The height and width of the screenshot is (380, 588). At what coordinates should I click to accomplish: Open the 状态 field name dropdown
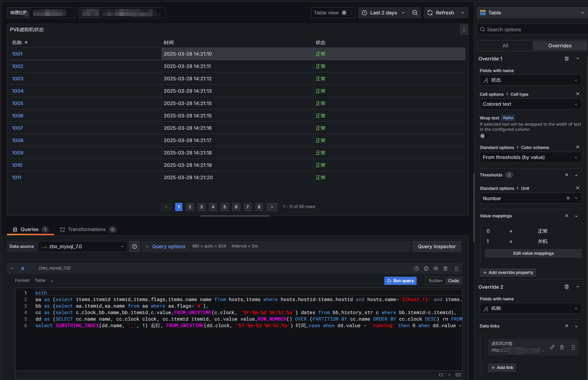tap(531, 80)
